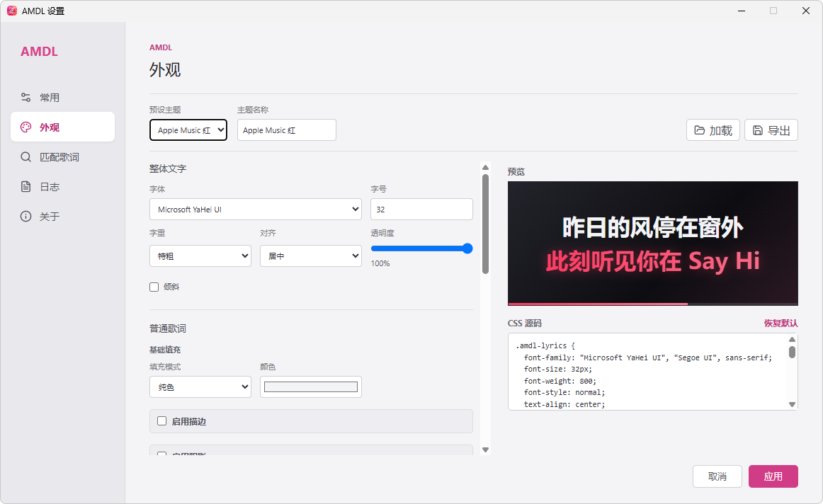The image size is (823, 504).
Task: Click the 透明度 slider handle
Action: click(x=467, y=248)
